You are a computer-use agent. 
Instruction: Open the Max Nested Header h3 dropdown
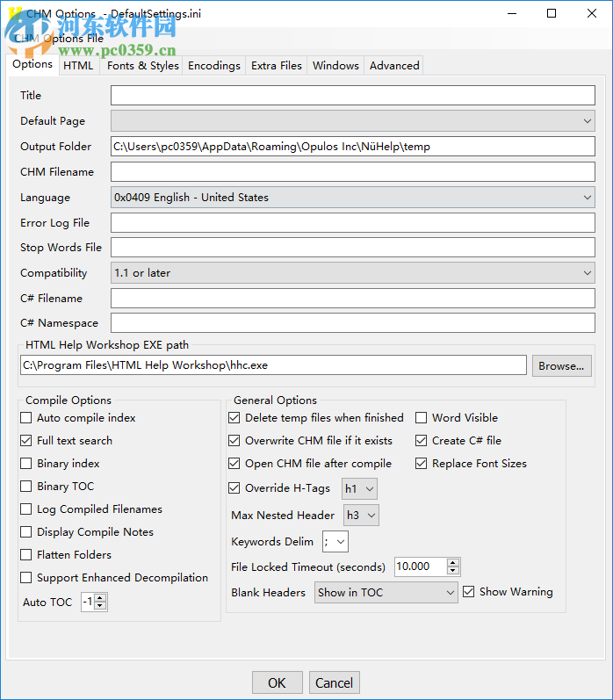click(361, 516)
